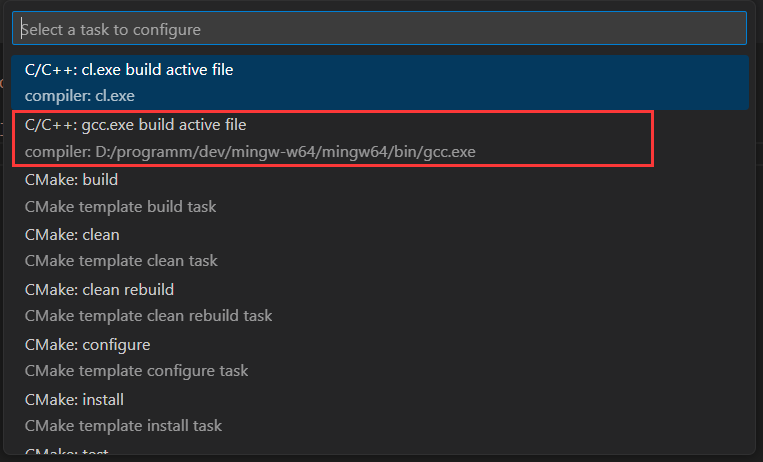Viewport: 763px width, 462px height.
Task: Click the red-outlined task entry
Action: (333, 139)
